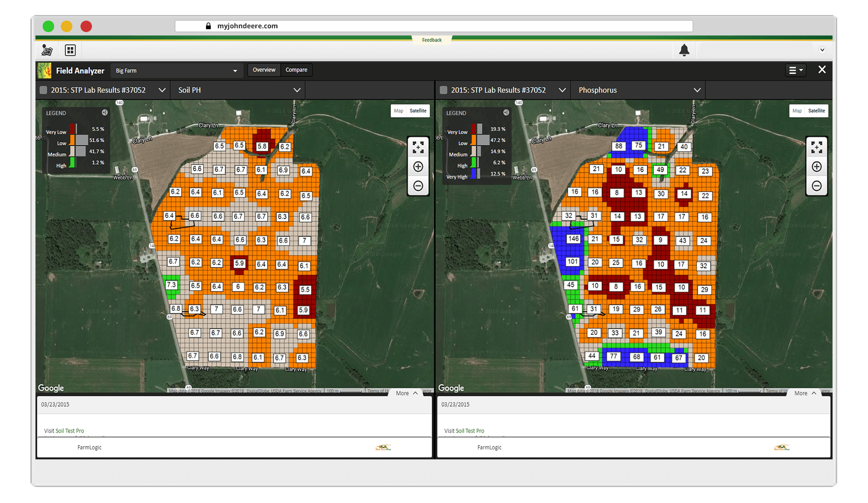Visit the Soil Test Pro link
This screenshot has width=868, height=503.
(69, 431)
